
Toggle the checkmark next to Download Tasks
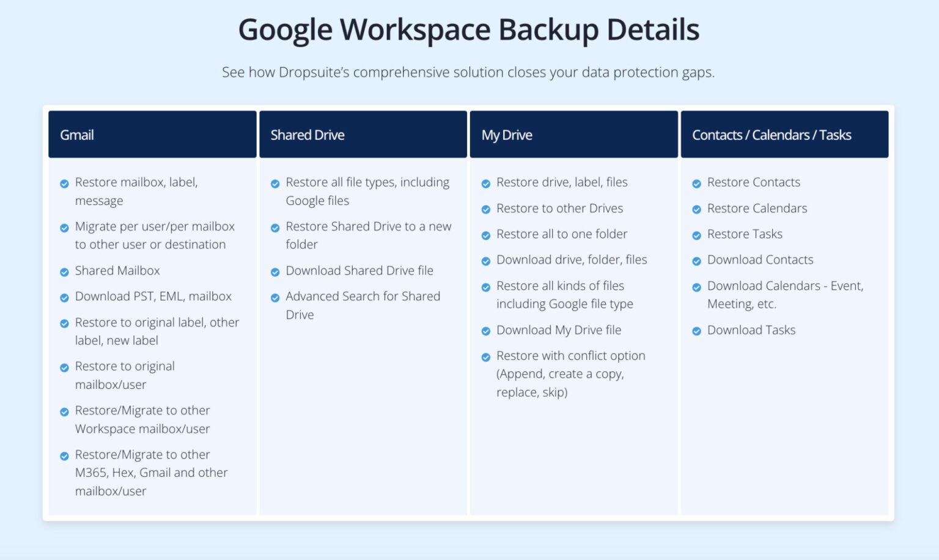tap(697, 331)
